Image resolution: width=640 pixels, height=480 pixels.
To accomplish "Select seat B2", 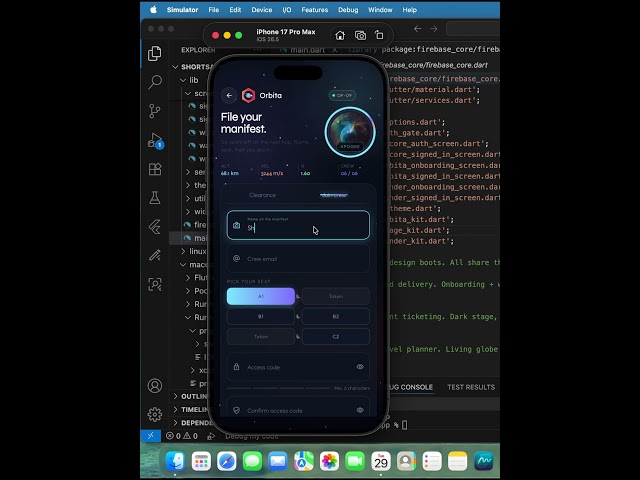I will 336,316.
